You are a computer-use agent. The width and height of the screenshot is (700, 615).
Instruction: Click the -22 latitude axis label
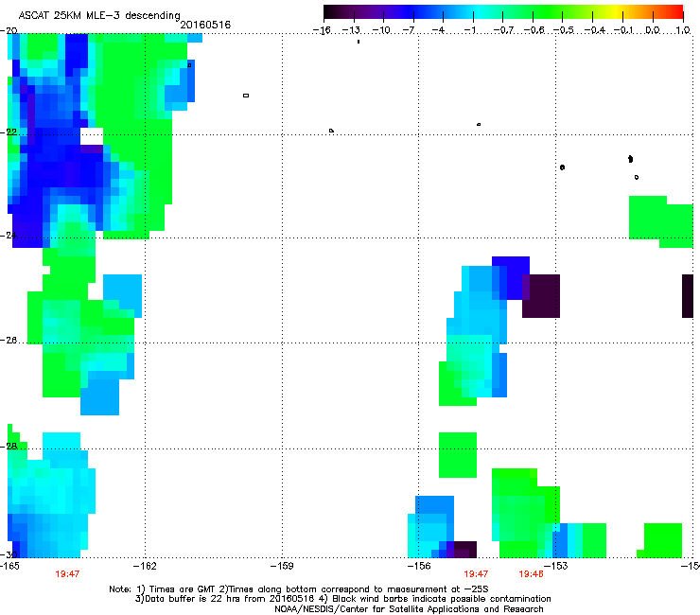click(9, 132)
